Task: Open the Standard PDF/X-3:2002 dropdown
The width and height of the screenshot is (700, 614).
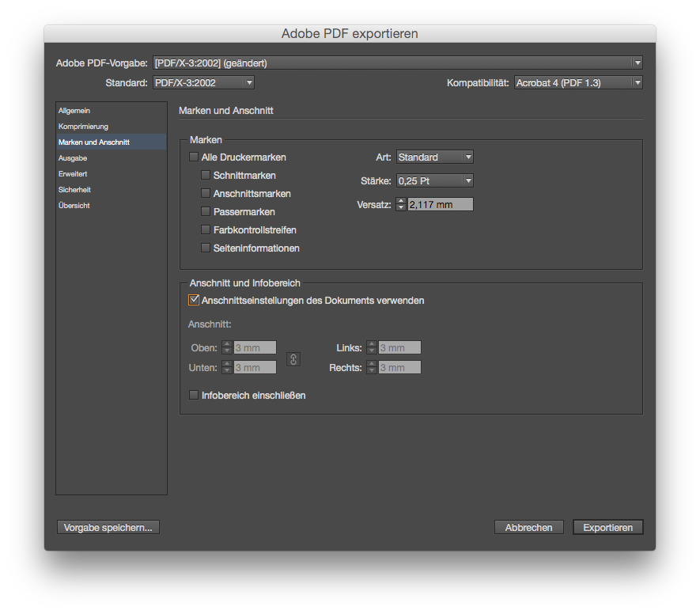Action: click(x=203, y=82)
